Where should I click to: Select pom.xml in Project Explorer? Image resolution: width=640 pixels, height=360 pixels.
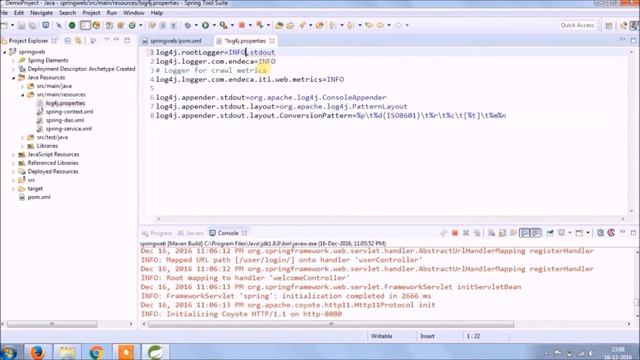coord(39,197)
